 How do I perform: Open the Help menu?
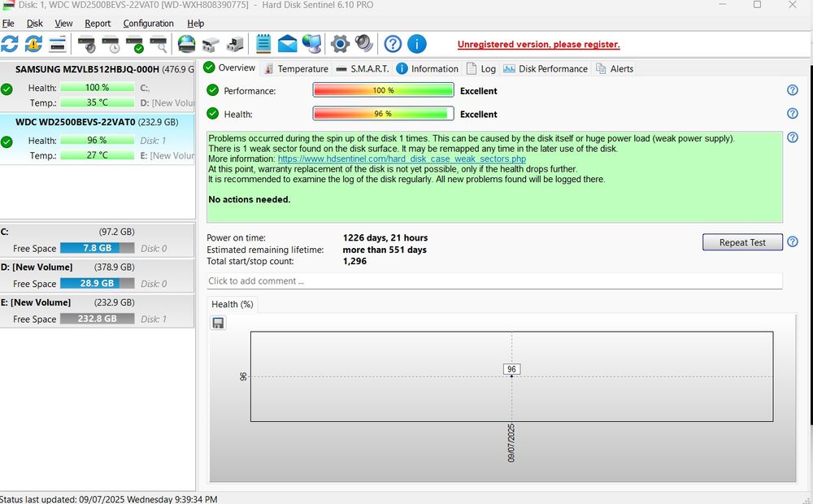point(195,24)
